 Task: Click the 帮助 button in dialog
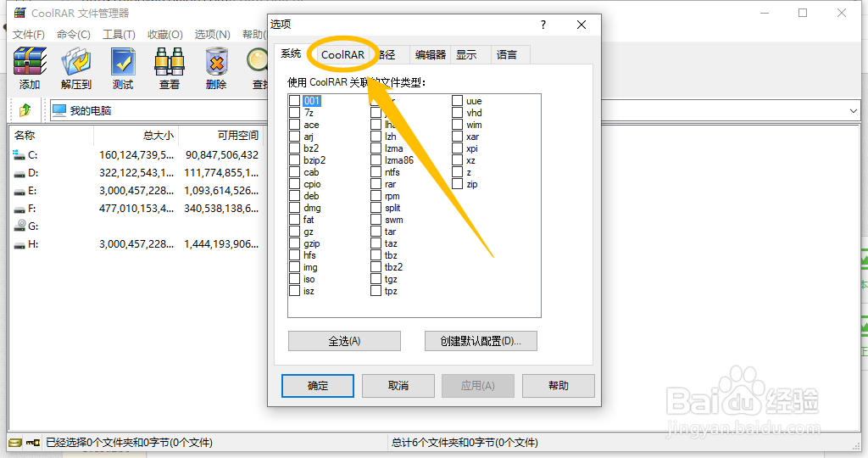click(558, 386)
